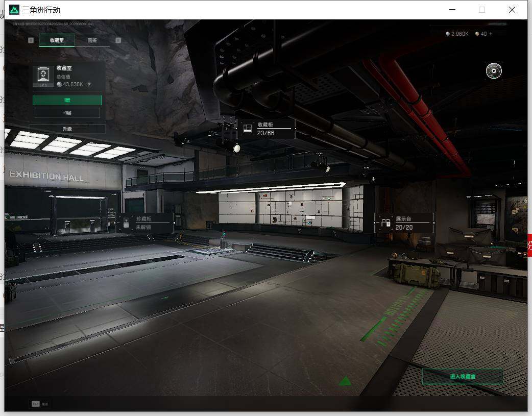
Task: Select the next-tab key icon right of 图鉴
Action: [118, 40]
